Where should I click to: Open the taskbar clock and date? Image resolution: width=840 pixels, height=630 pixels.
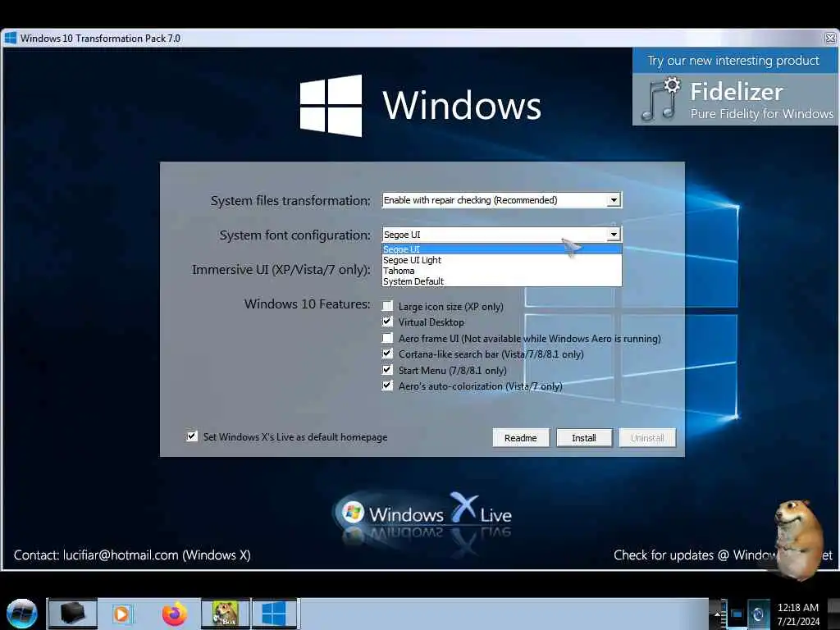pyautogui.click(x=798, y=614)
